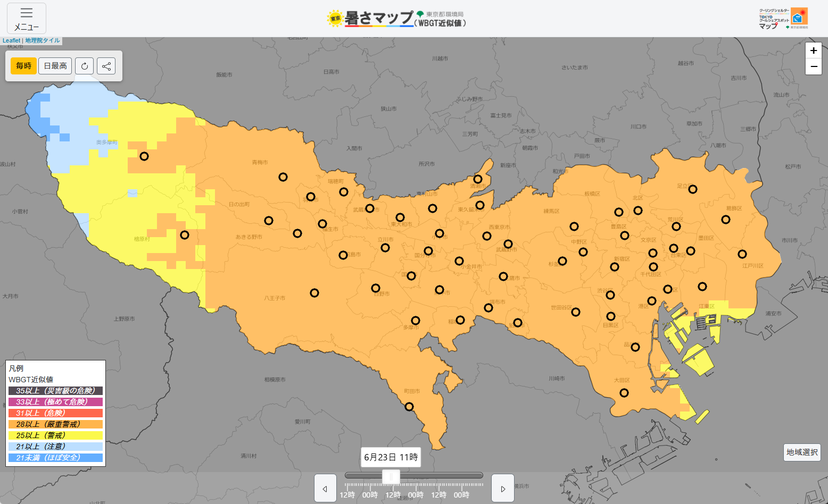Select the observation marker in 江戸川区
828x504 pixels.
742,254
